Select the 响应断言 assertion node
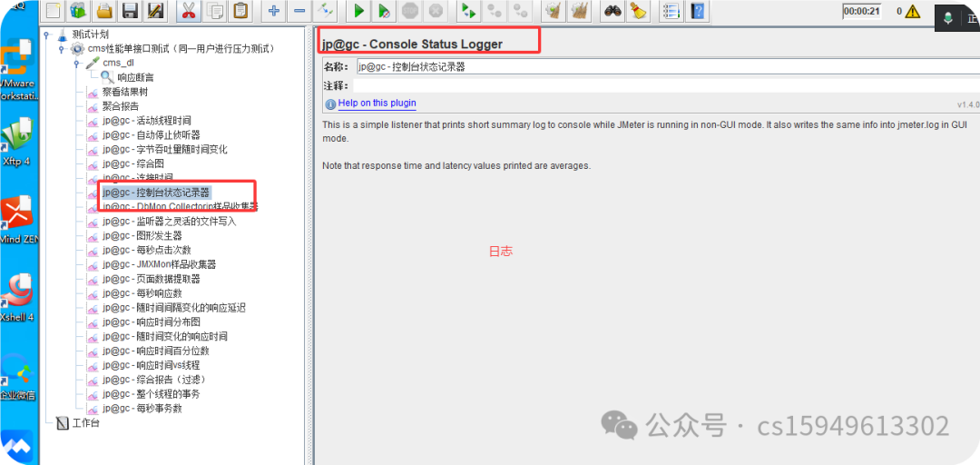 click(135, 77)
